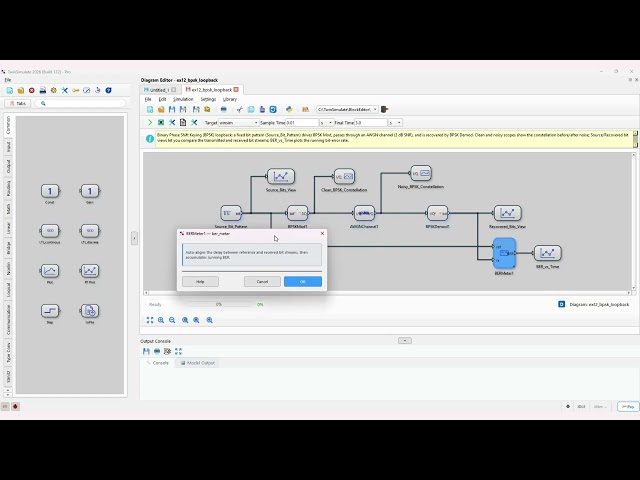Select the Source_Bit_Pattern block

click(x=231, y=213)
